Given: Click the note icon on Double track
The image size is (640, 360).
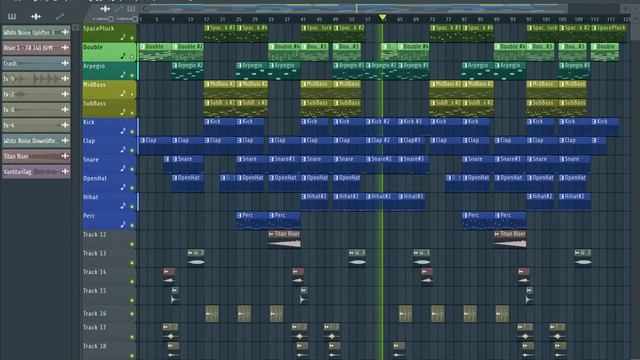Looking at the screenshot, I should pos(123,56).
